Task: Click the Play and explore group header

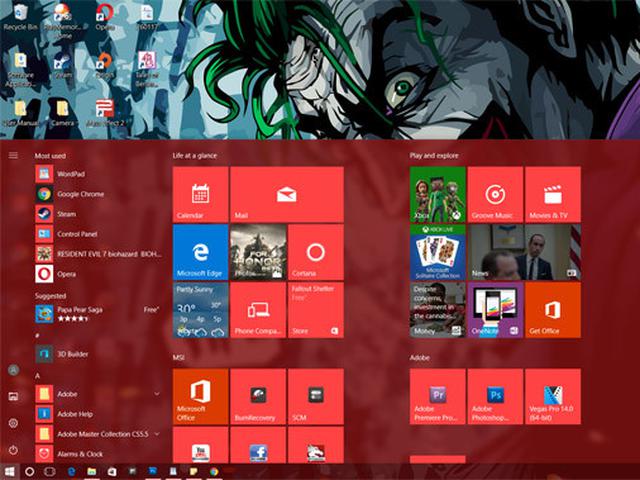Action: [x=434, y=156]
